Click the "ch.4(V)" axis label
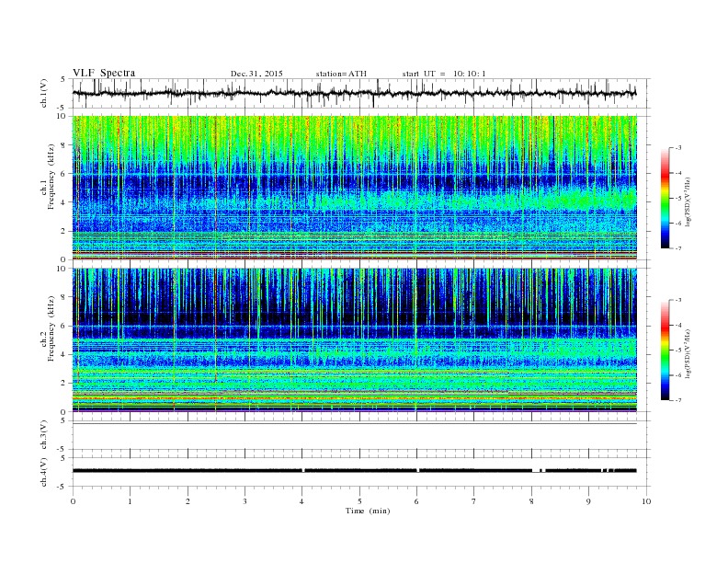This screenshot has height=563, width=728. click(x=44, y=473)
